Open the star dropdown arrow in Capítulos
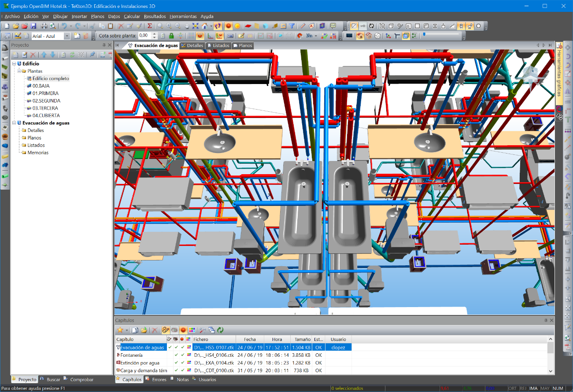This screenshot has height=392, width=573. (126, 330)
